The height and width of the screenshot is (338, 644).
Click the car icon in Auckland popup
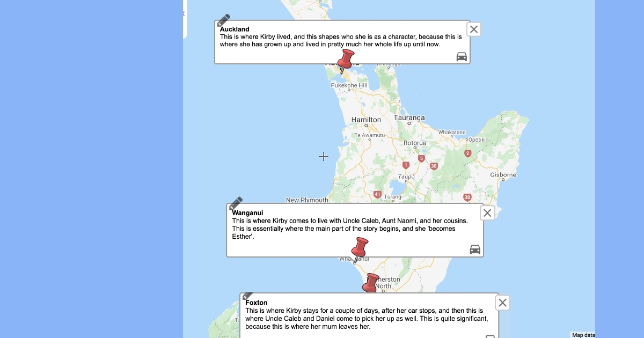(462, 56)
